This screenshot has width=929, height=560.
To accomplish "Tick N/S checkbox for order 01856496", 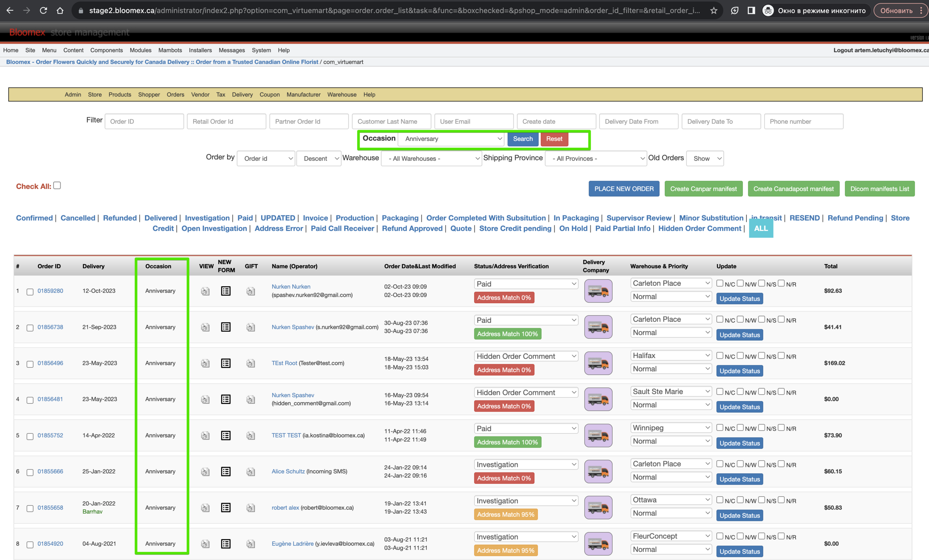I will point(761,356).
